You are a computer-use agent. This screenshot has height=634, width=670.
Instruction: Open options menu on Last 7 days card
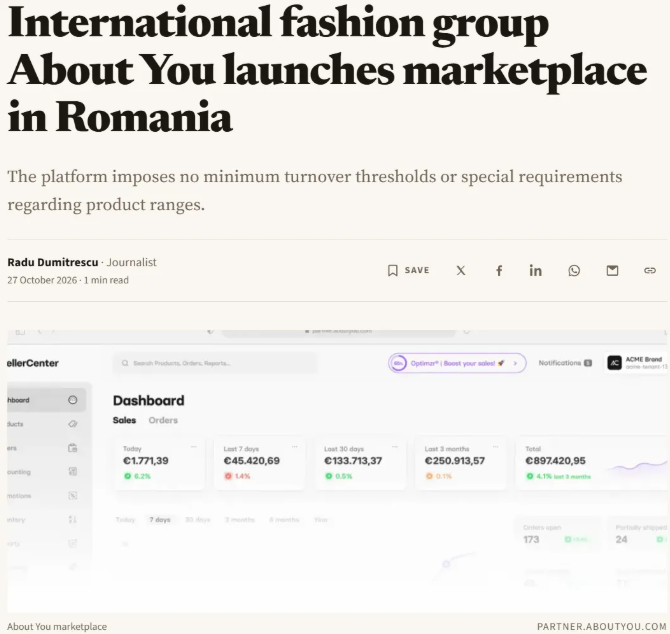(x=294, y=447)
